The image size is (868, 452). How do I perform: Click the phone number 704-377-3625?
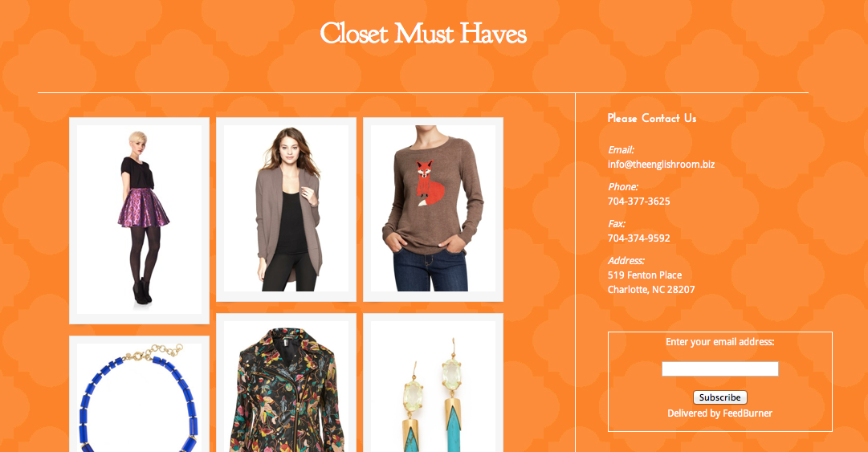(639, 202)
